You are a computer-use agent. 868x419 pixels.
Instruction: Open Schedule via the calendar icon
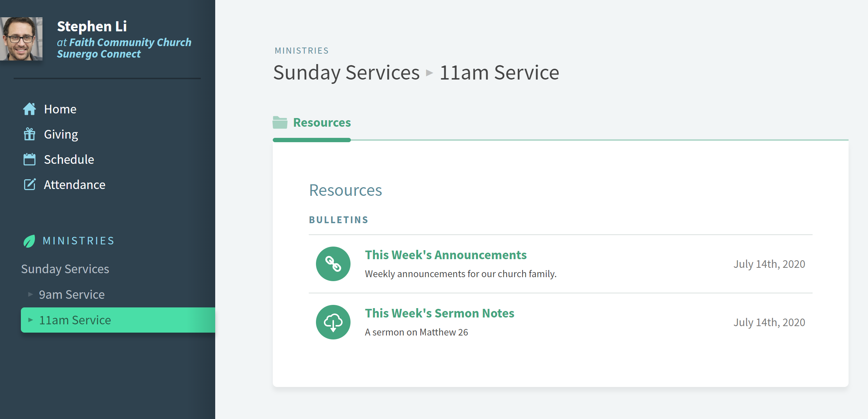(30, 159)
